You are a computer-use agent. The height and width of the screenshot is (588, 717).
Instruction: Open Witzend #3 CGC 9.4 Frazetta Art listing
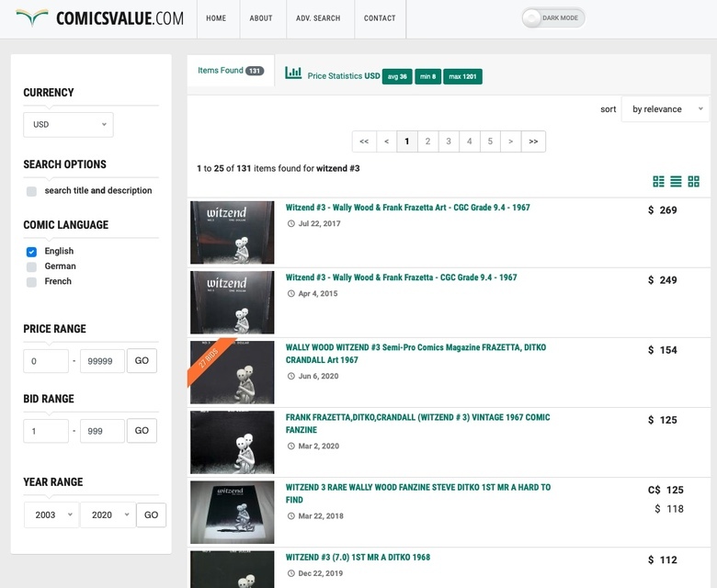click(408, 208)
